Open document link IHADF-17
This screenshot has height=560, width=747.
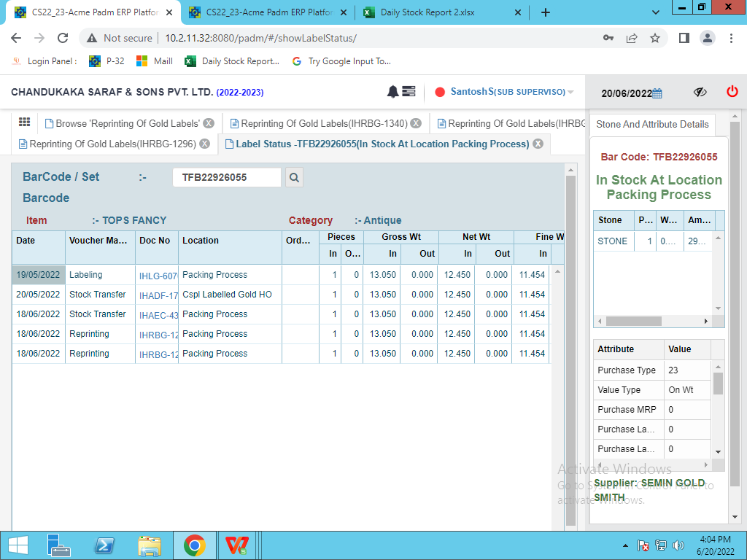pos(158,295)
